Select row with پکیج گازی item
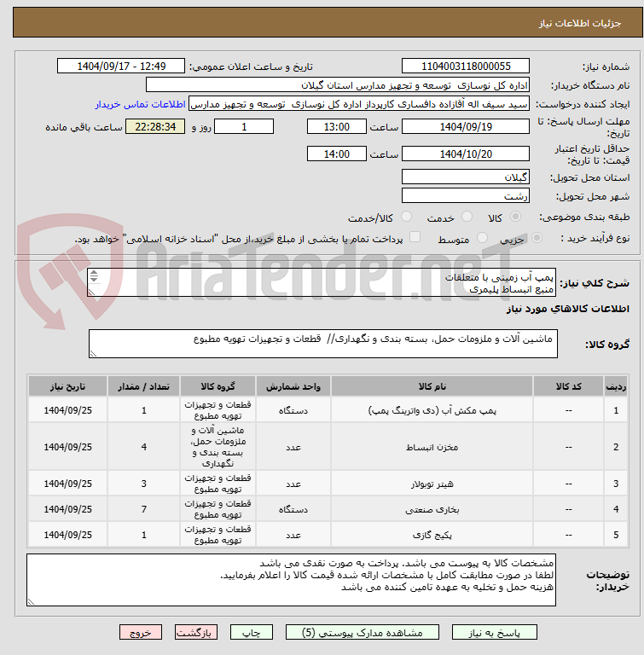The image size is (644, 655). 328,535
